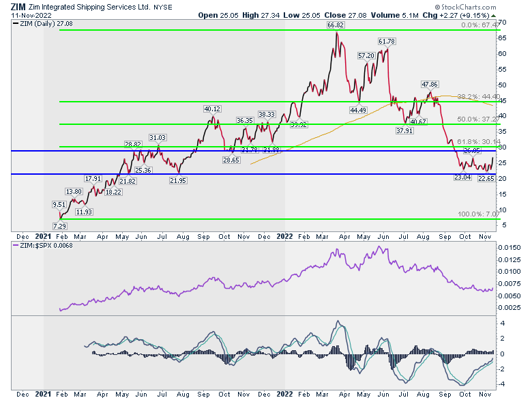
Task: Click the 13.80 price label
Action: point(74,192)
